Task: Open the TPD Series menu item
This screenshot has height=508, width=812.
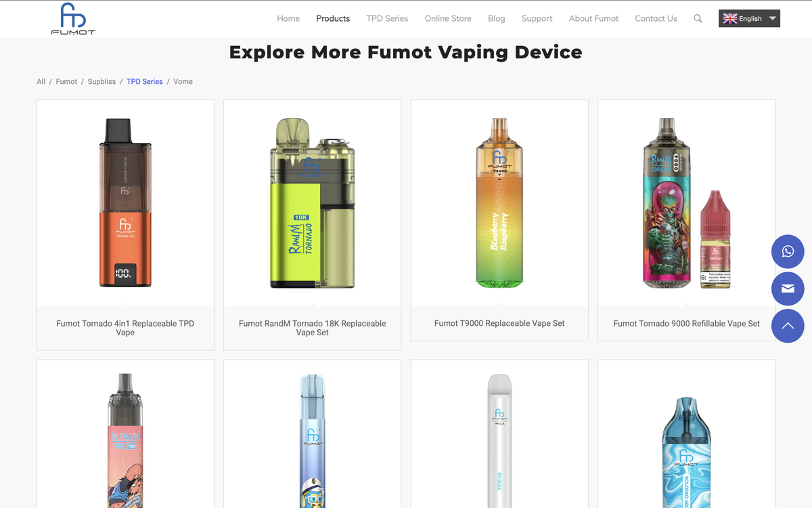Action: [x=387, y=19]
